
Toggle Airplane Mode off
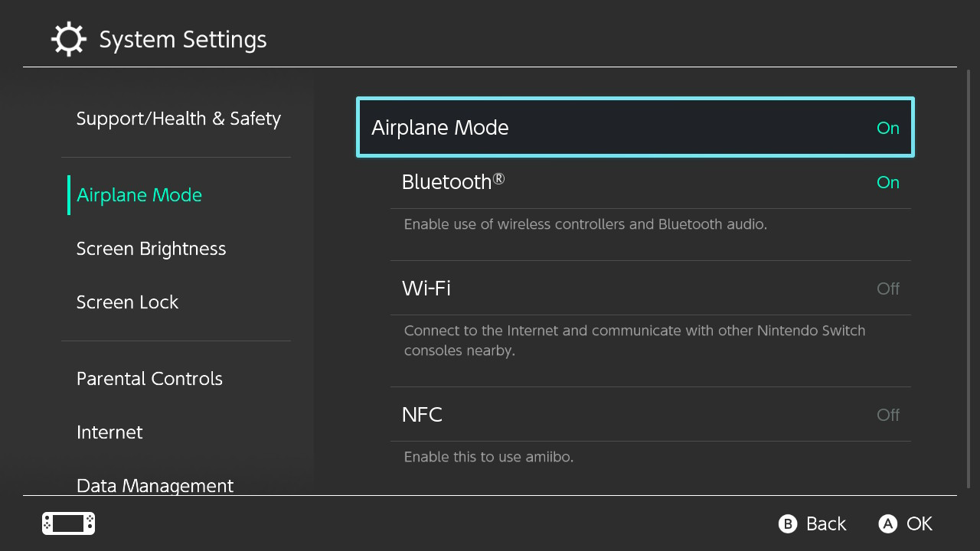coord(635,128)
